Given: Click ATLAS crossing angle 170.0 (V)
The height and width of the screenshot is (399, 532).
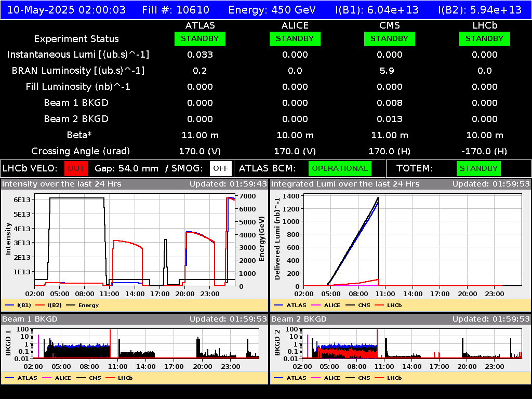Looking at the screenshot, I should pyautogui.click(x=200, y=151).
